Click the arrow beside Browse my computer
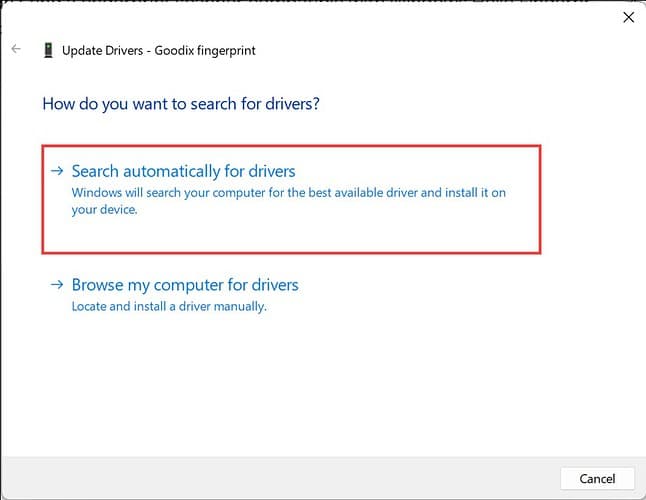Screen dimensions: 646x500 [57, 284]
